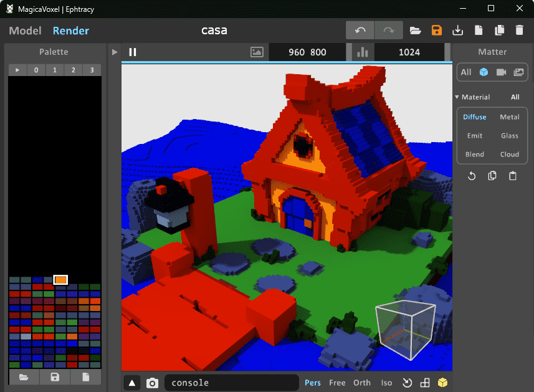This screenshot has width=534, height=392.
Task: Select Orth camera mode
Action: [361, 383]
